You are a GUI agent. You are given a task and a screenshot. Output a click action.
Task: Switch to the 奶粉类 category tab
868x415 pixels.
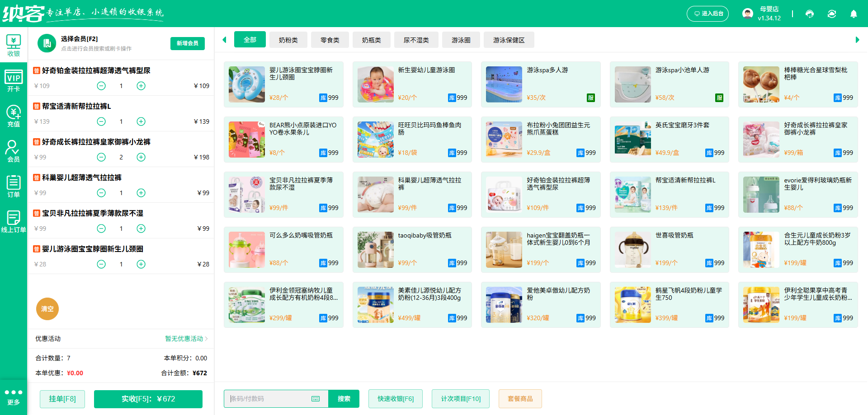tap(288, 40)
